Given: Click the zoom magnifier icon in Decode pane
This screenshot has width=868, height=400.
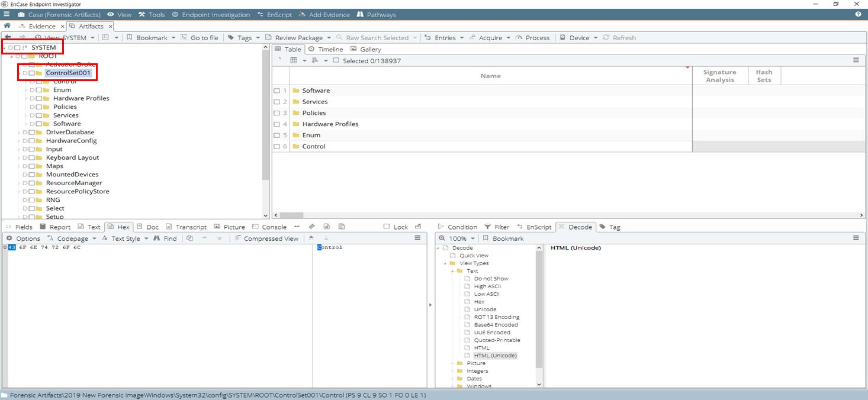Looking at the screenshot, I should (442, 238).
